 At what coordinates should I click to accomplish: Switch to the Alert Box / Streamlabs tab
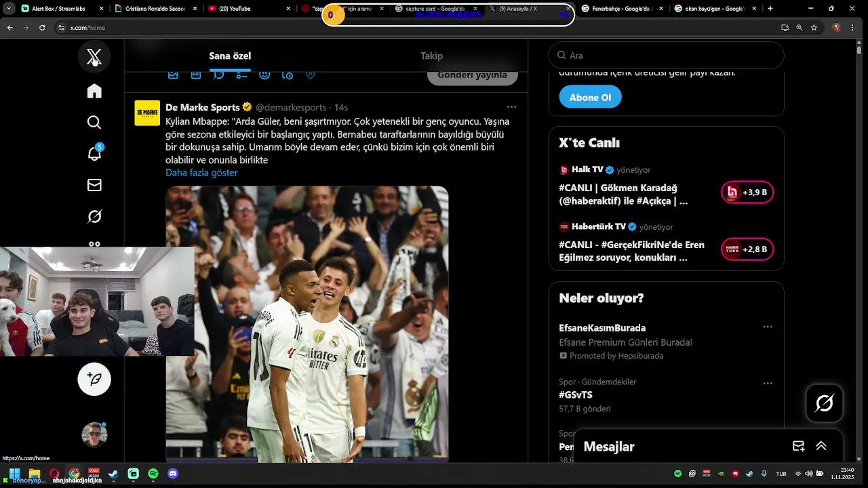tap(62, 9)
